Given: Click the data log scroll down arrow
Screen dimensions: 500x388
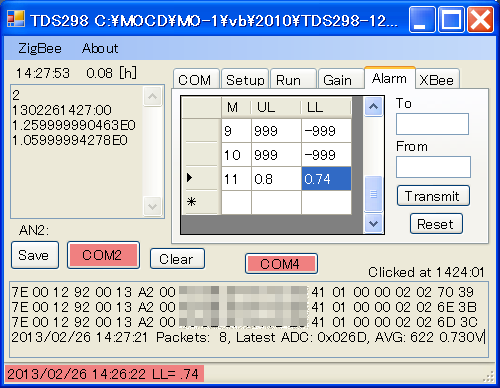Looking at the screenshot, I should [153, 206].
